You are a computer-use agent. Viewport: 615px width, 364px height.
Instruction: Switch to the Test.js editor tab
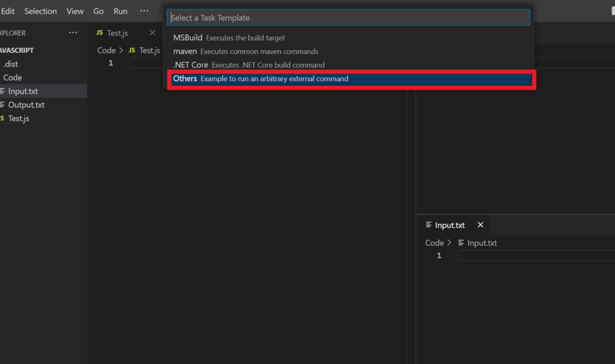pos(117,33)
